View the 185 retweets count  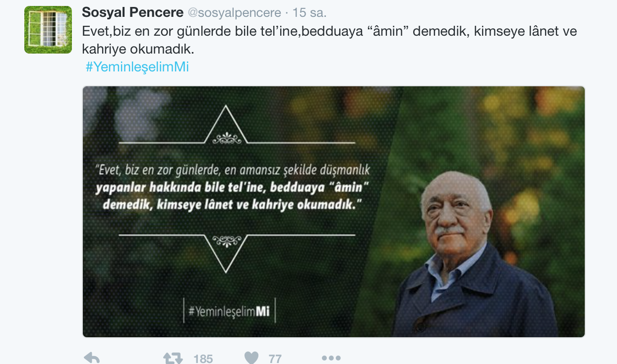tap(203, 359)
